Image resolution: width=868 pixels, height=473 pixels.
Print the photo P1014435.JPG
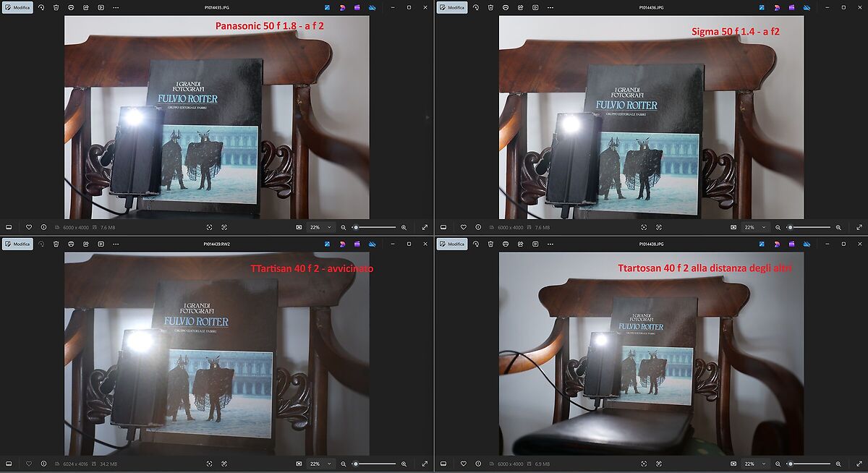pos(71,7)
